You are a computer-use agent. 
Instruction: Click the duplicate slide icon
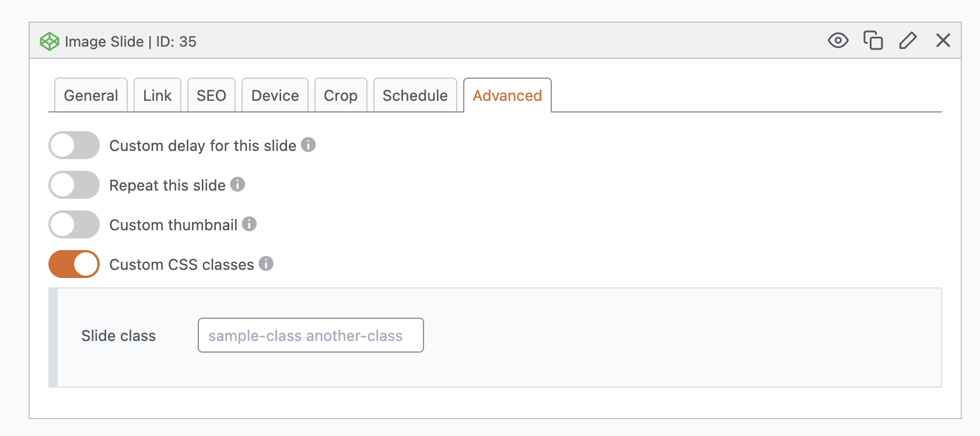click(x=873, y=41)
